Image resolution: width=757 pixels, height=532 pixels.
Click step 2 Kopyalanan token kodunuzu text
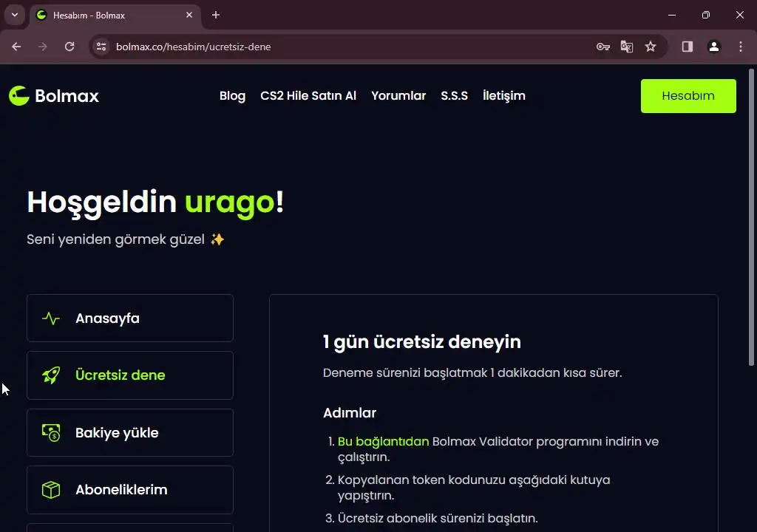pyautogui.click(x=474, y=488)
